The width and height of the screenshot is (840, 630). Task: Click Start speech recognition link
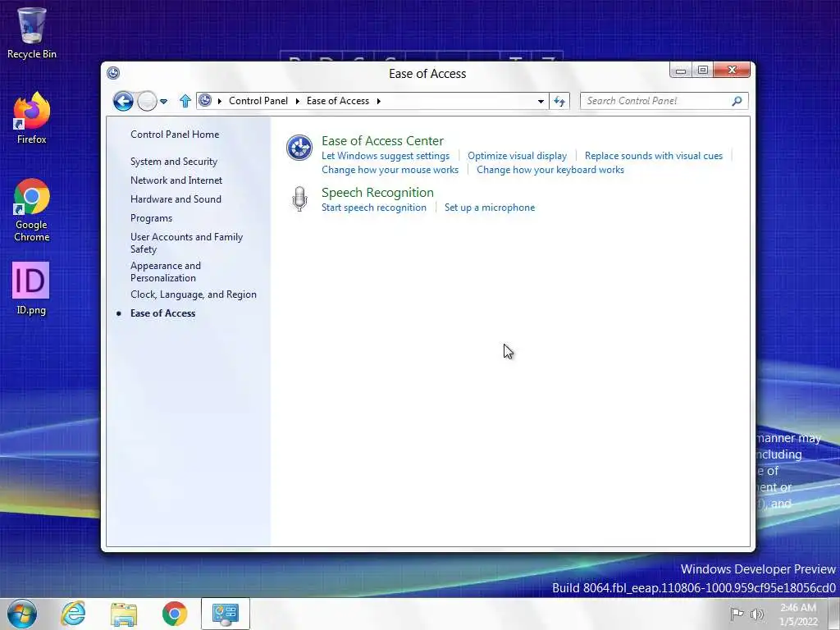click(x=374, y=208)
